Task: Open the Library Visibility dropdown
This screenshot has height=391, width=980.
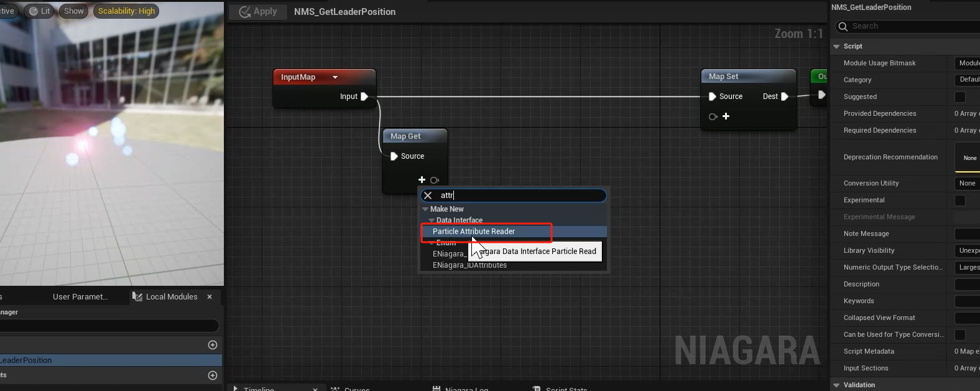Action: pos(968,250)
